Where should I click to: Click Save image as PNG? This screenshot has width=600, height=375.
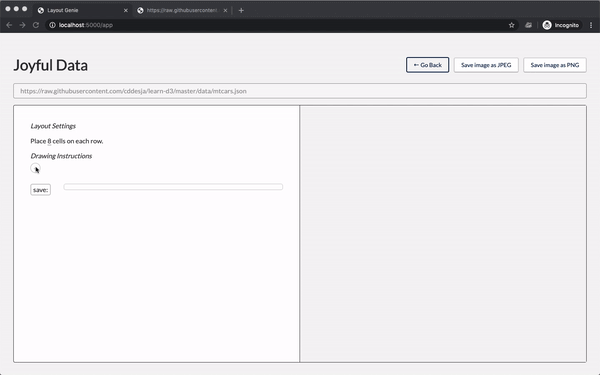[554, 65]
